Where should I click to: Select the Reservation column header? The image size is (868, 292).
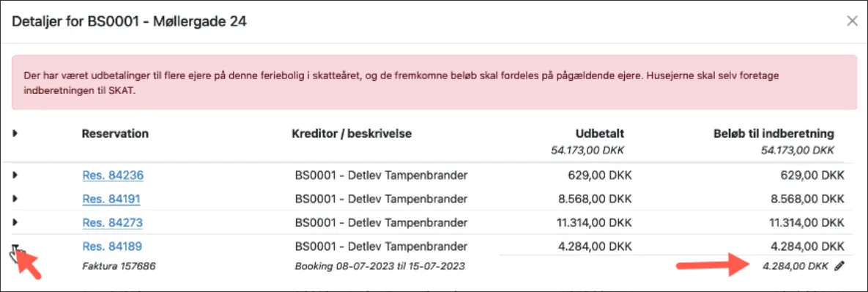point(115,134)
